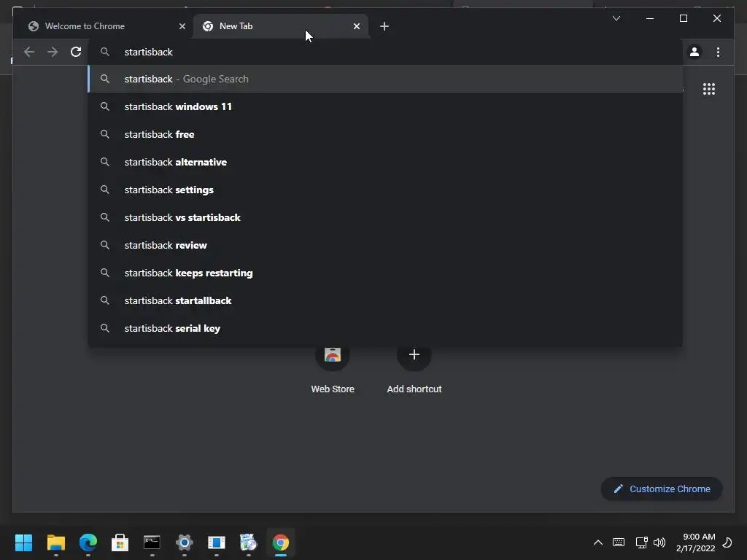Image resolution: width=747 pixels, height=560 pixels.
Task: Pick suggestion startisback vs startisback
Action: 385,217
